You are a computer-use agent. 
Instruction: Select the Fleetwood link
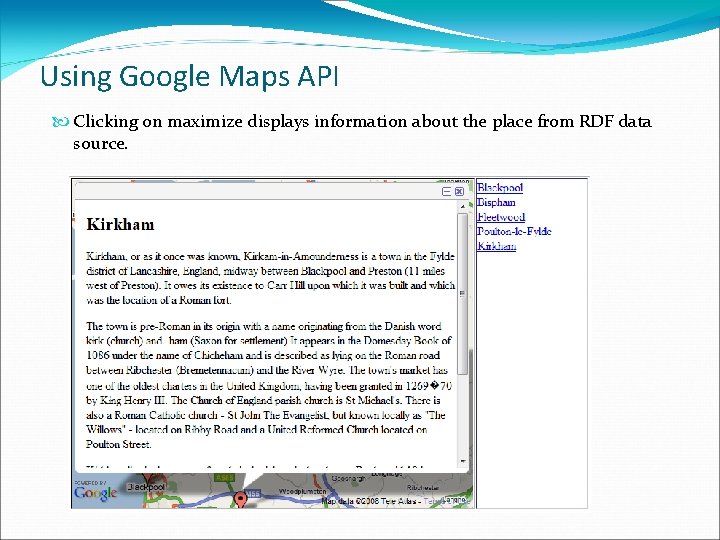501,217
